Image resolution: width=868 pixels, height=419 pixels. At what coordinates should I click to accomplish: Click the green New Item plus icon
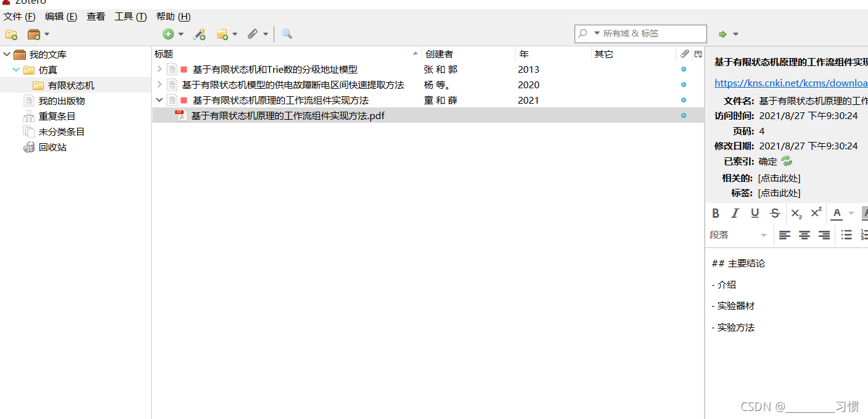tap(168, 35)
